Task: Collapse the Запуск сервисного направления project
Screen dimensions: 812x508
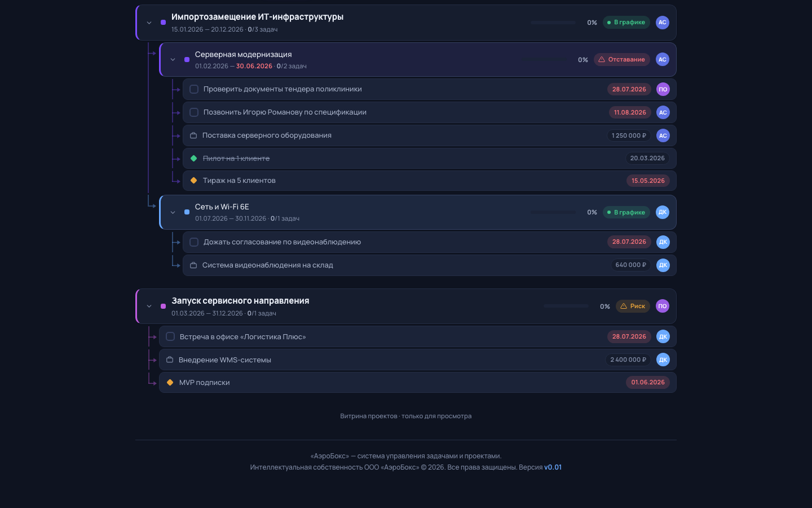Action: [x=149, y=306]
